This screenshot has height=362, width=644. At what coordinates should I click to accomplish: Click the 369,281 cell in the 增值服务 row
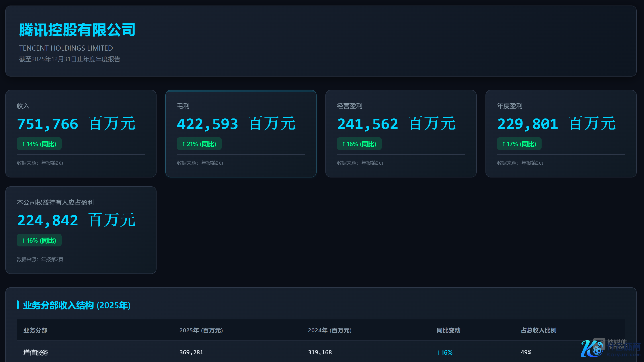pyautogui.click(x=191, y=352)
